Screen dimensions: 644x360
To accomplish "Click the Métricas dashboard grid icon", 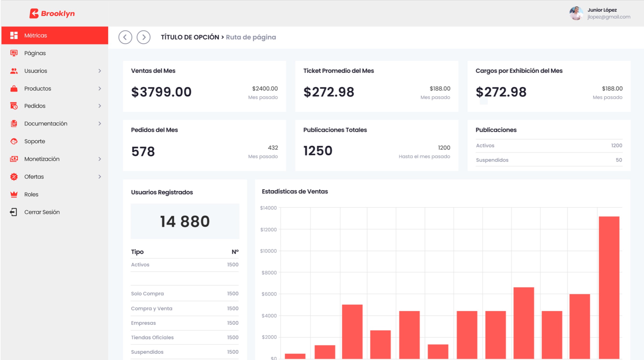I will point(14,35).
